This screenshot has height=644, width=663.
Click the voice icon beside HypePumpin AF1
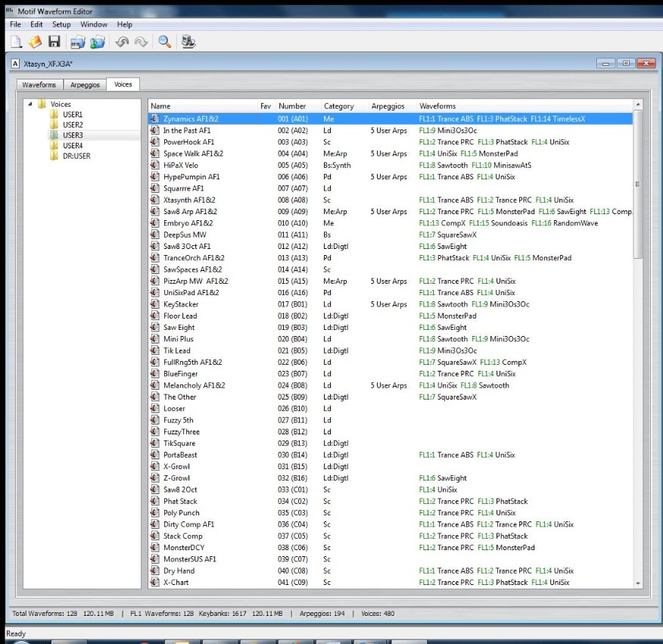pos(155,177)
